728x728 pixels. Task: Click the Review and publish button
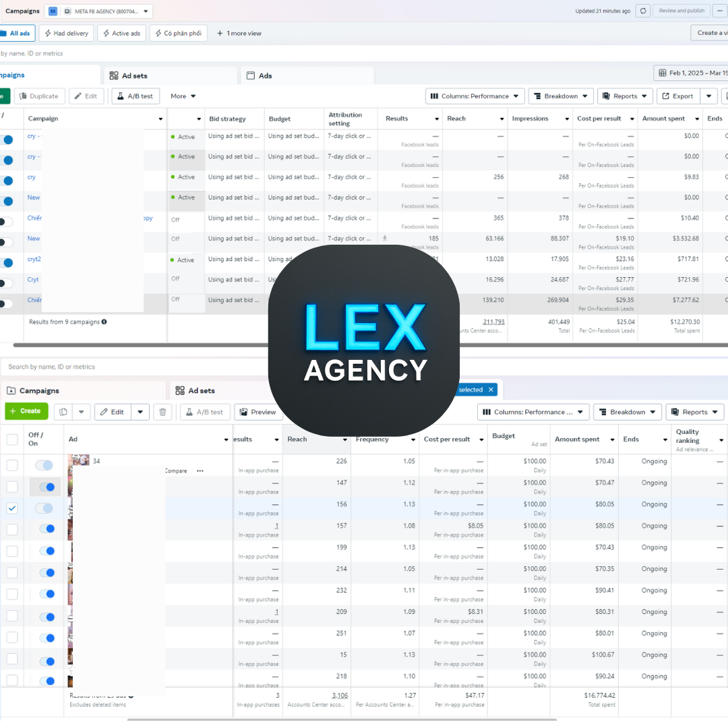681,11
